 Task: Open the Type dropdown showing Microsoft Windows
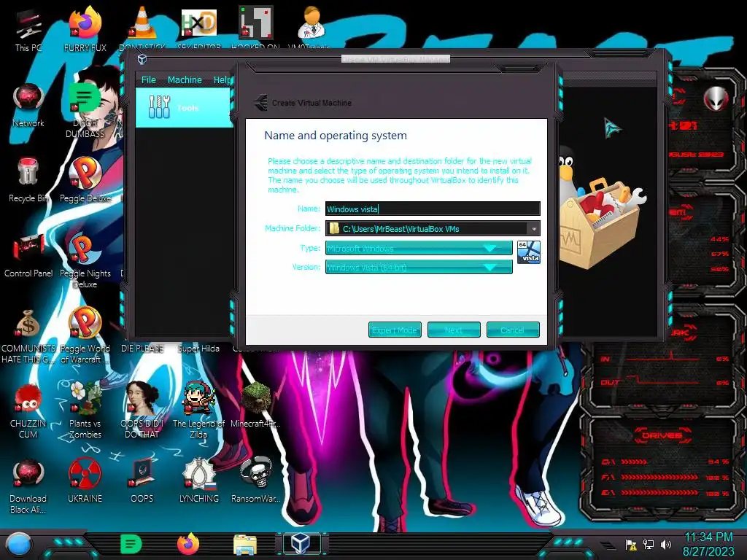(x=419, y=248)
